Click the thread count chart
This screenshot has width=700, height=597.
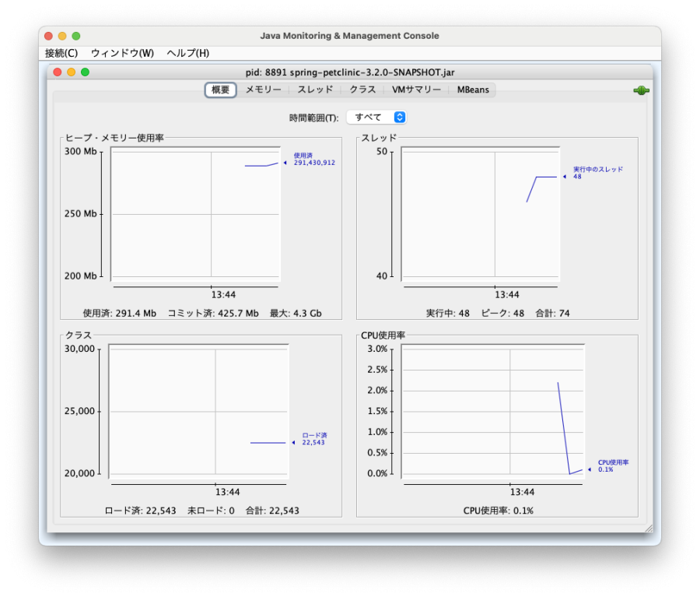tap(481, 214)
